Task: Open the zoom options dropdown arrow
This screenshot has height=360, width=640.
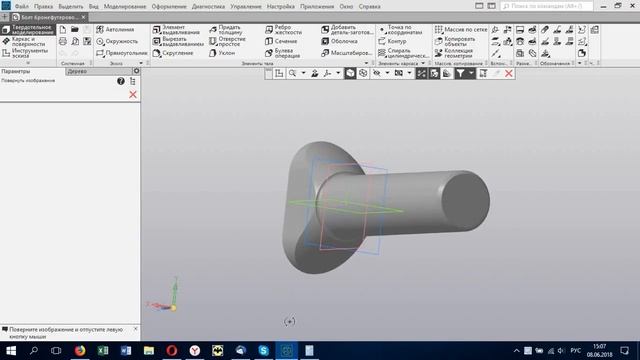Action: click(303, 73)
